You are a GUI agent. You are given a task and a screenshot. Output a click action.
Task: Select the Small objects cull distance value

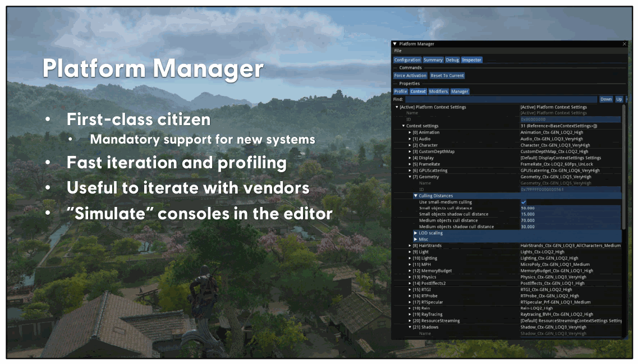571,208
